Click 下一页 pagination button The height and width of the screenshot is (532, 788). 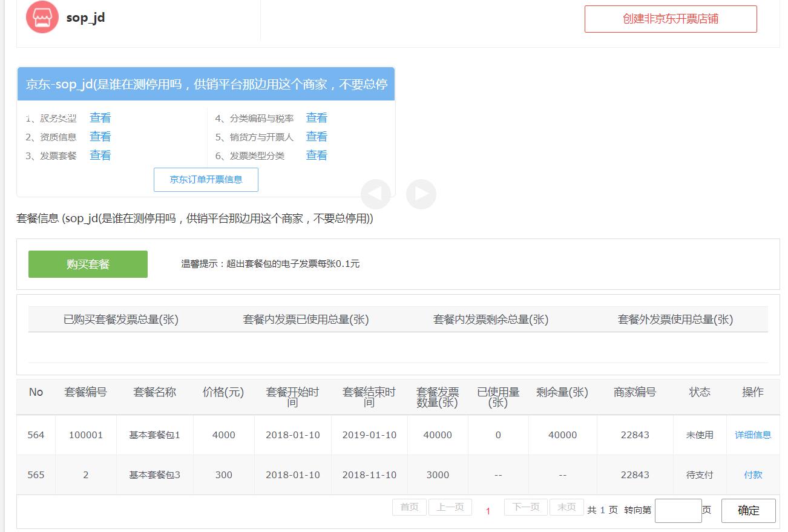pyautogui.click(x=526, y=507)
